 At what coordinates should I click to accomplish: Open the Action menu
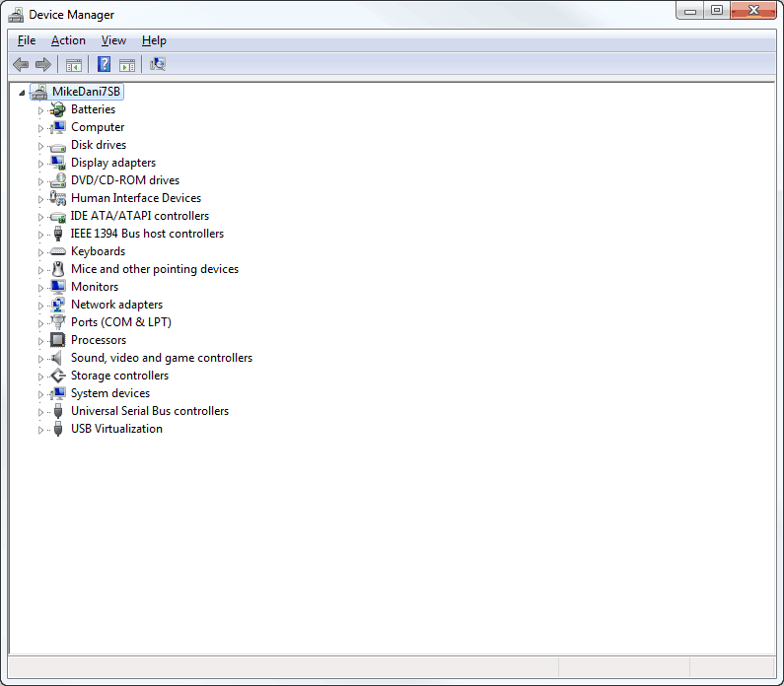pos(68,40)
